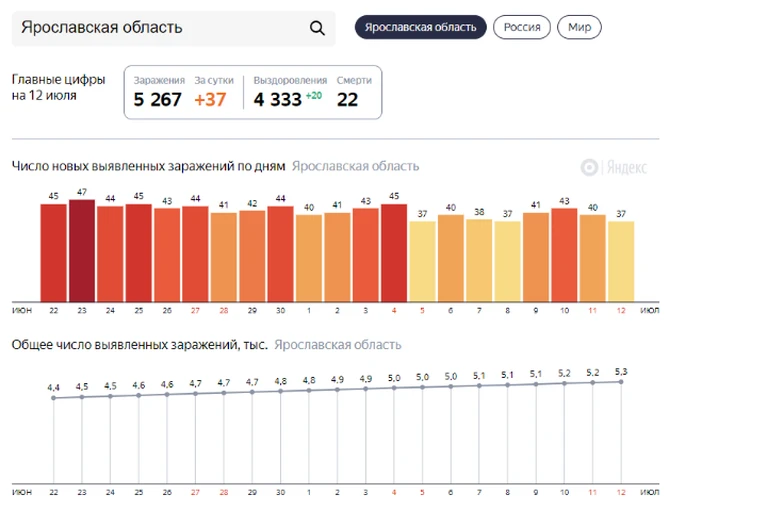This screenshot has height=511, width=767.
Task: Click the deaths count 22
Action: 347,99
